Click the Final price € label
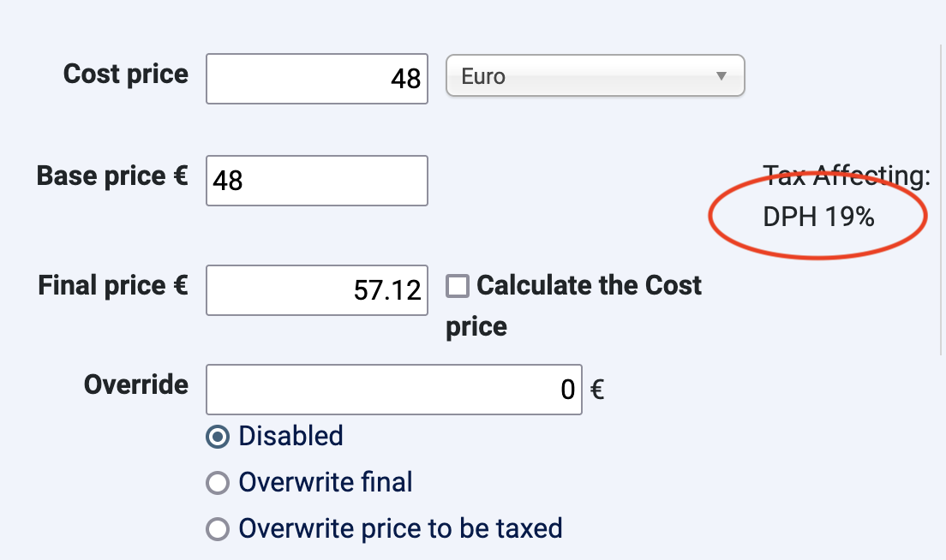 pos(113,285)
